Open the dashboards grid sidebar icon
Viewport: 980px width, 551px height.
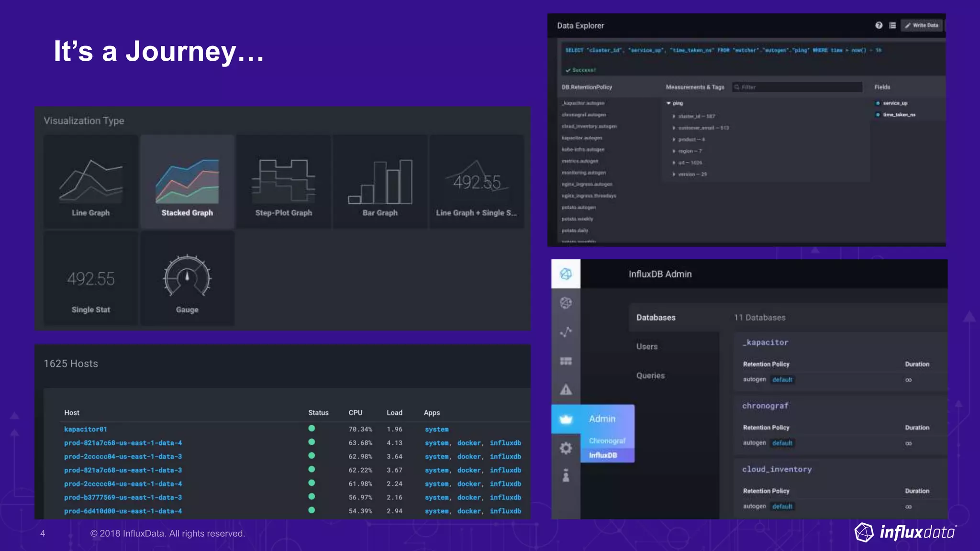click(x=566, y=361)
